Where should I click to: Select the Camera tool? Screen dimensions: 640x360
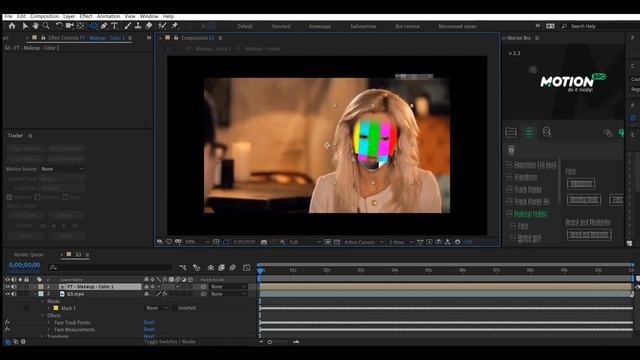tap(70, 26)
